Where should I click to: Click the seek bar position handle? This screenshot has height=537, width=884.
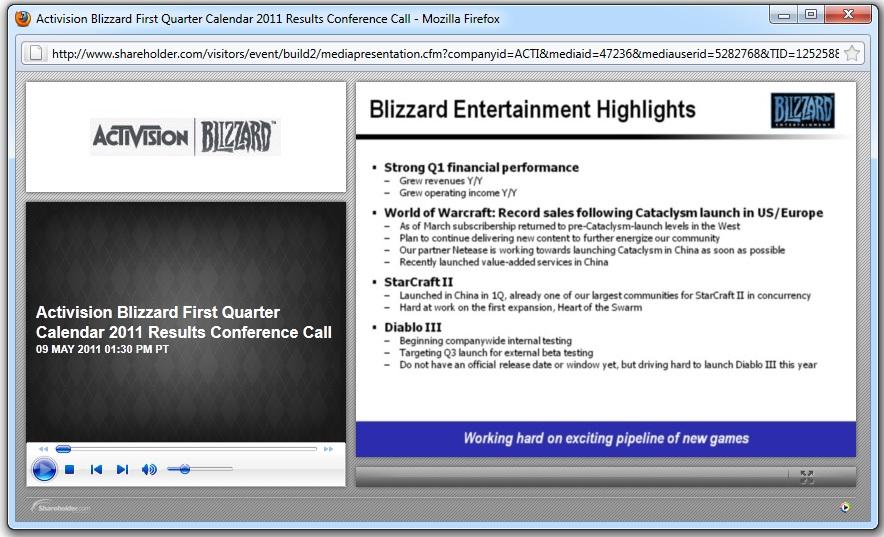pos(63,449)
